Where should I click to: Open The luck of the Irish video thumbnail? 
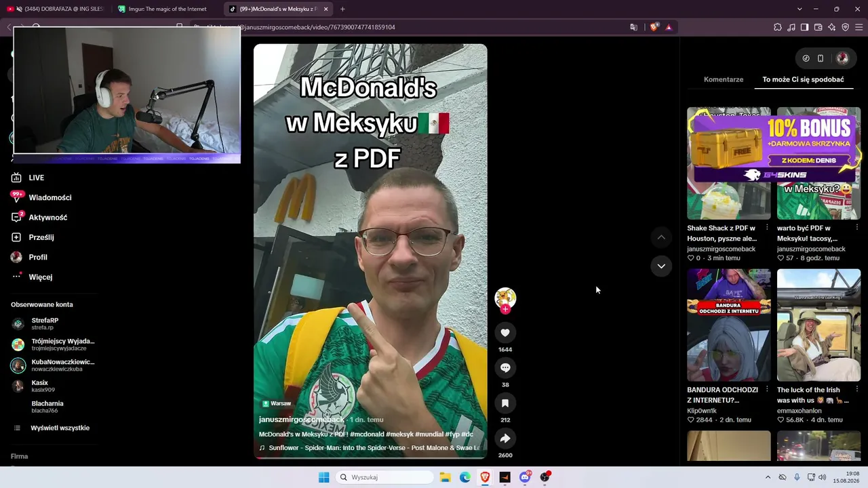click(818, 325)
